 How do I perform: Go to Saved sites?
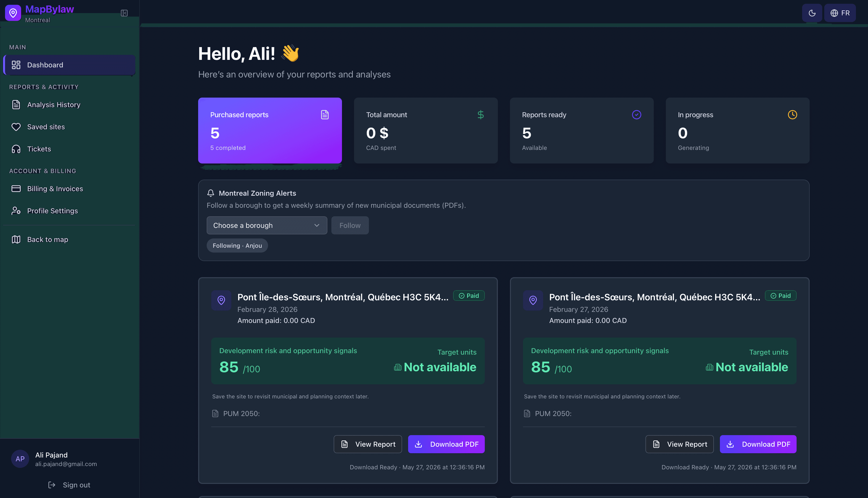tap(69, 127)
